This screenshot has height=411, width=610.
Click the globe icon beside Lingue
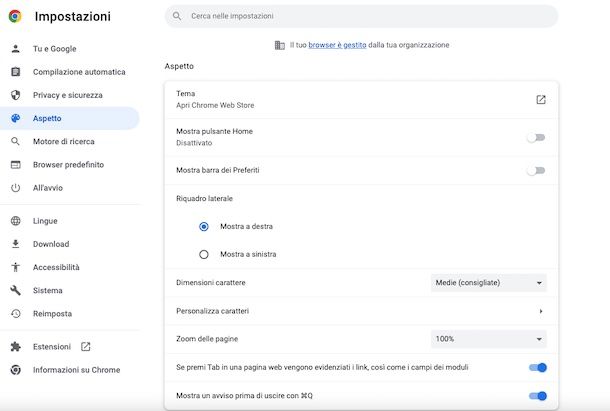coord(16,221)
